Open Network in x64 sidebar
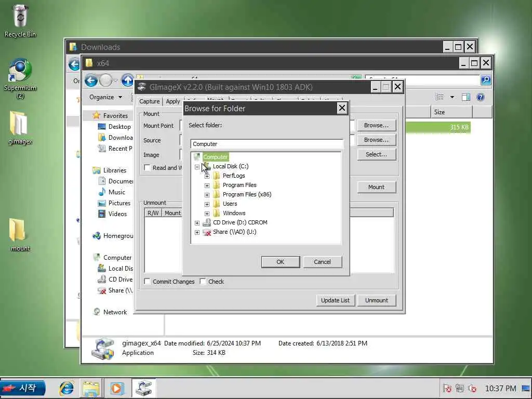Viewport: 532px width, 399px height. point(115,312)
